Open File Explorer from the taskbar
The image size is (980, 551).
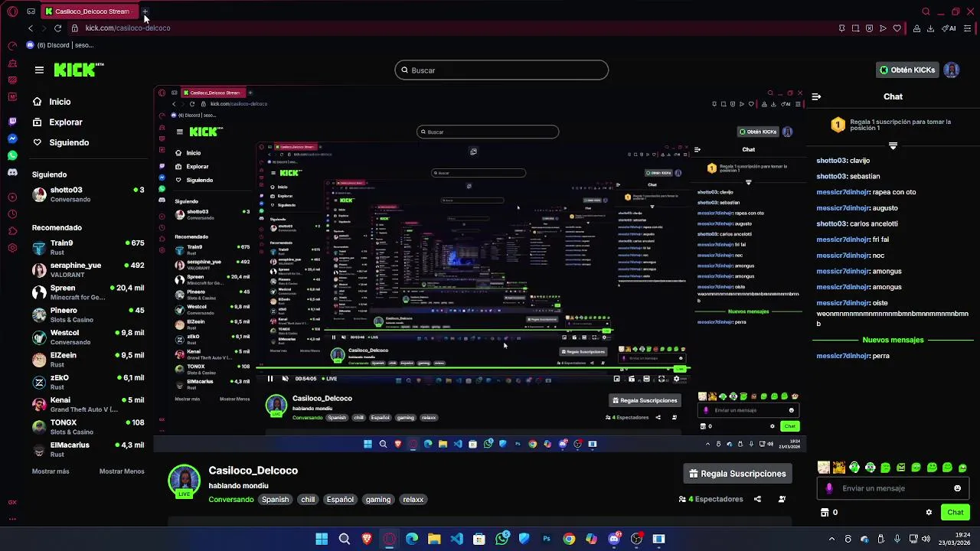[434, 539]
